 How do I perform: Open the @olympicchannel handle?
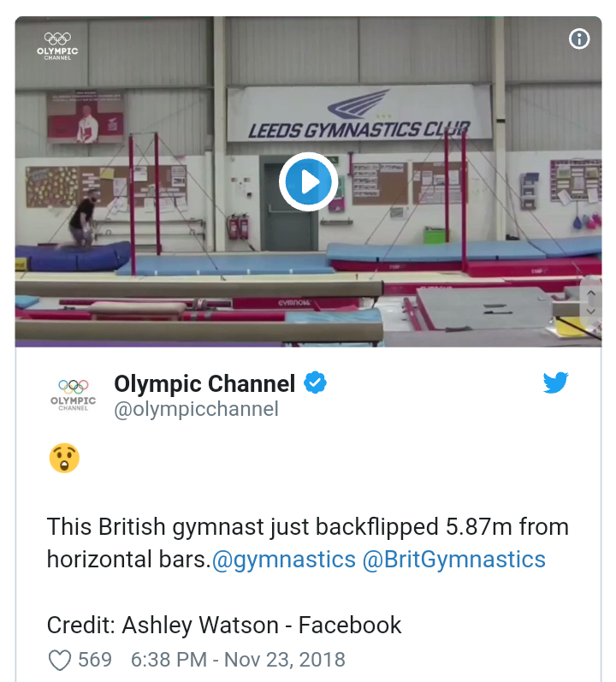[196, 409]
